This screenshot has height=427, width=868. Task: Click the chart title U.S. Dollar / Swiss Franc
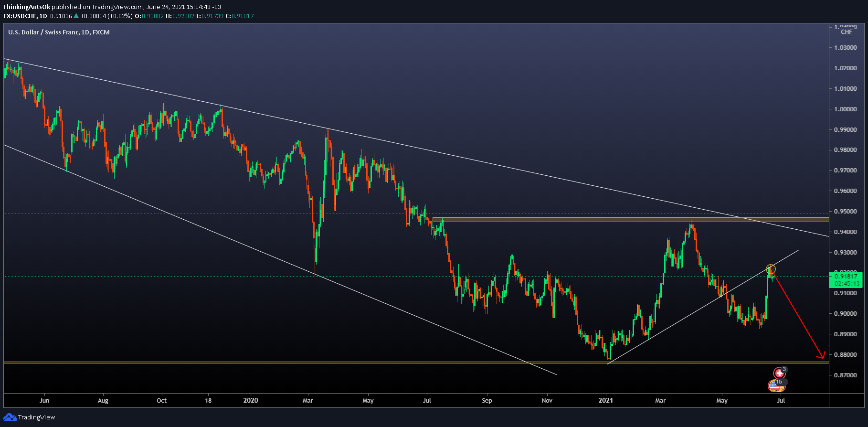tap(43, 32)
